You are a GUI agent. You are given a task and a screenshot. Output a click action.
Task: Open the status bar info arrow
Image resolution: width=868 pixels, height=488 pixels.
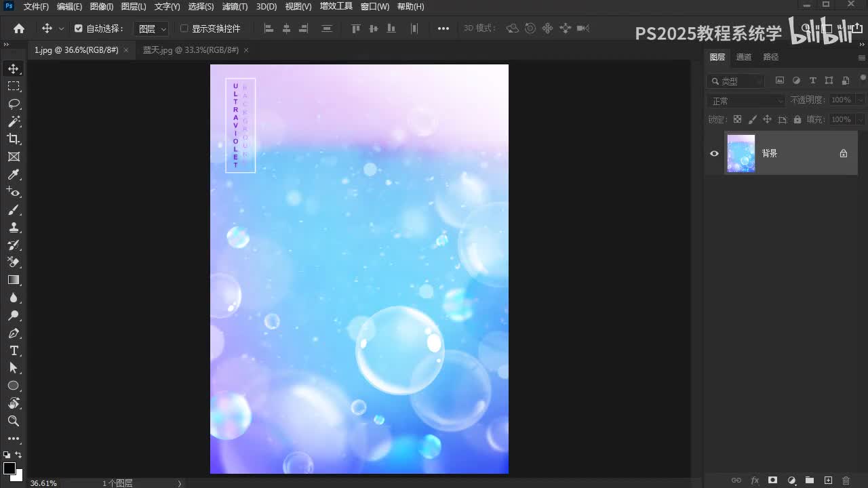pos(180,483)
